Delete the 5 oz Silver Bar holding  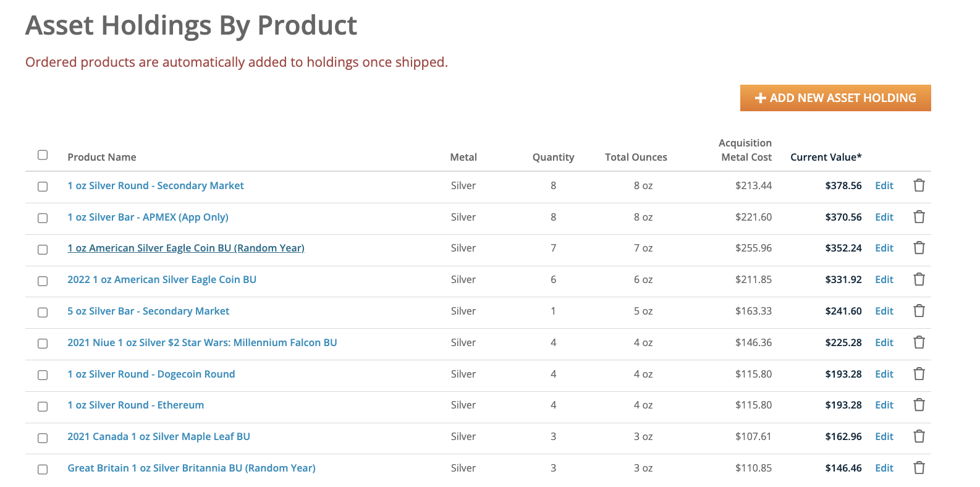click(x=919, y=311)
